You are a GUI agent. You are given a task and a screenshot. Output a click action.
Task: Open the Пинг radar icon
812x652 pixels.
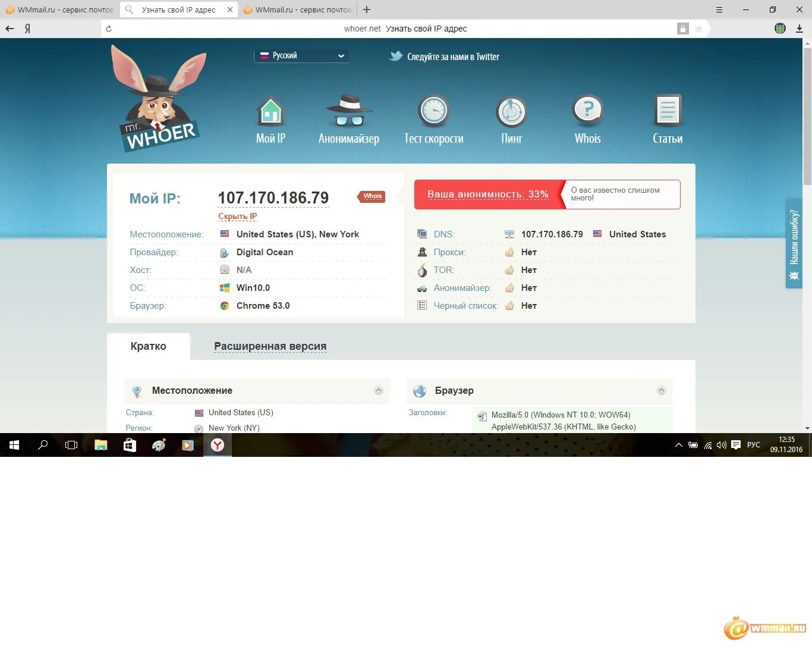[511, 111]
